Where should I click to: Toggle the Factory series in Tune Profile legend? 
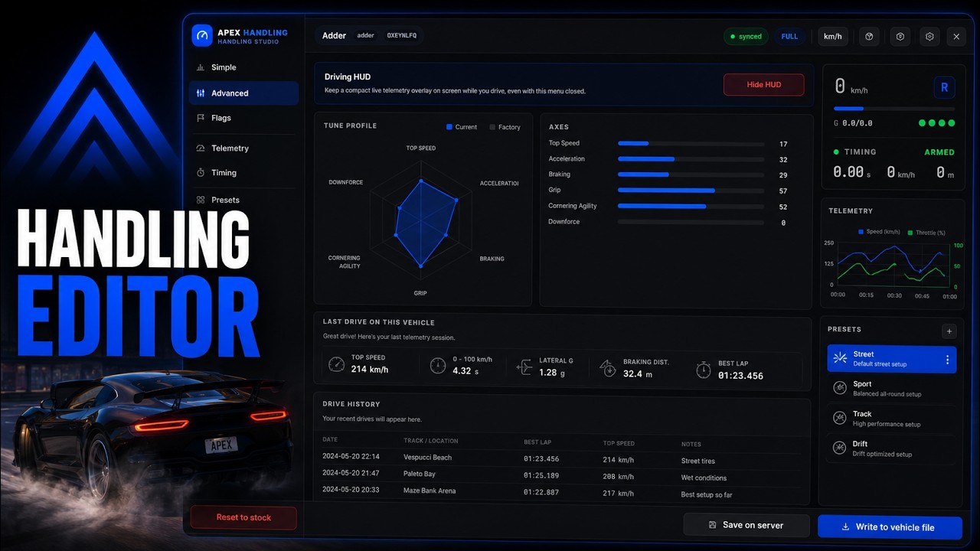(x=505, y=127)
